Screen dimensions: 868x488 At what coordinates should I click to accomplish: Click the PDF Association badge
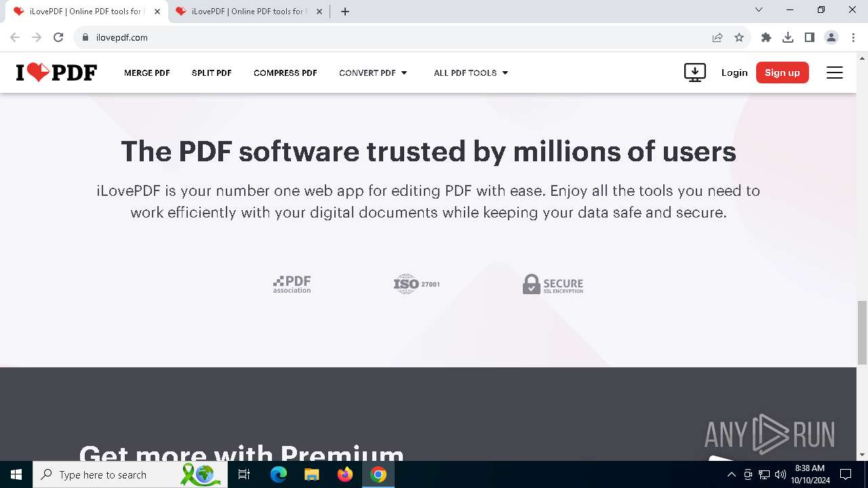pyautogui.click(x=292, y=284)
